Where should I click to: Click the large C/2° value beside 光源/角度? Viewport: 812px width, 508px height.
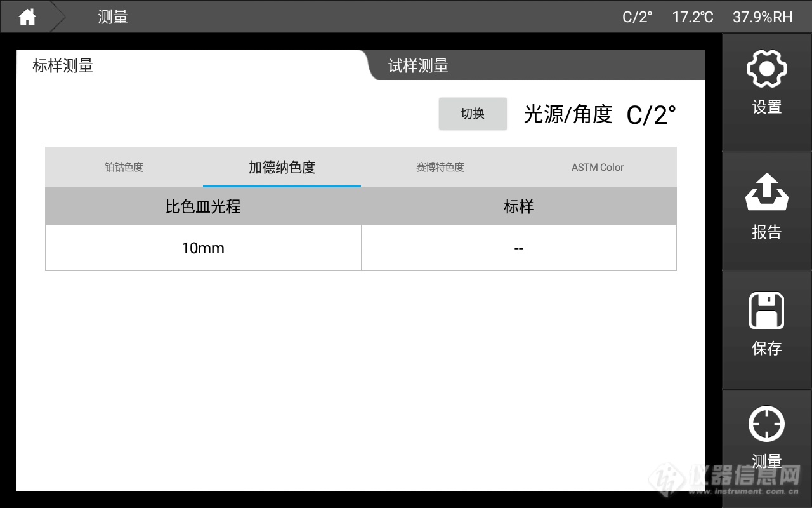[x=652, y=115]
